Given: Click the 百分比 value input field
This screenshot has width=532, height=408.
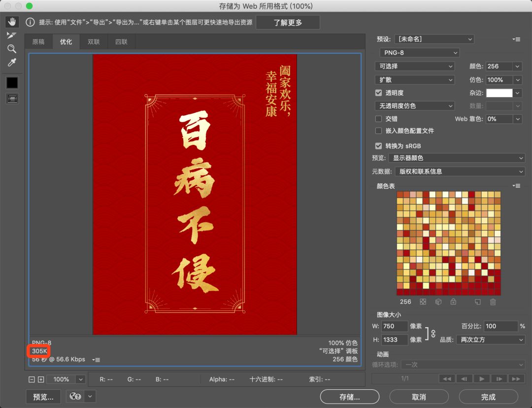Looking at the screenshot, I should tap(501, 326).
